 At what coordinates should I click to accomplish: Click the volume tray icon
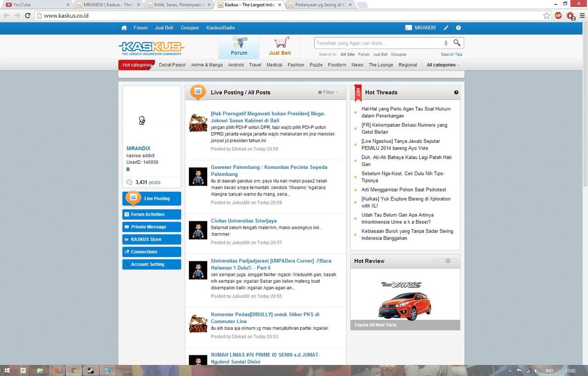(x=537, y=370)
